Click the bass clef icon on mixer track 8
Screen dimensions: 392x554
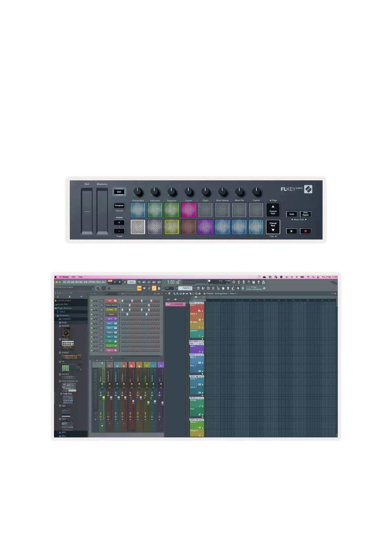pyautogui.click(x=161, y=366)
